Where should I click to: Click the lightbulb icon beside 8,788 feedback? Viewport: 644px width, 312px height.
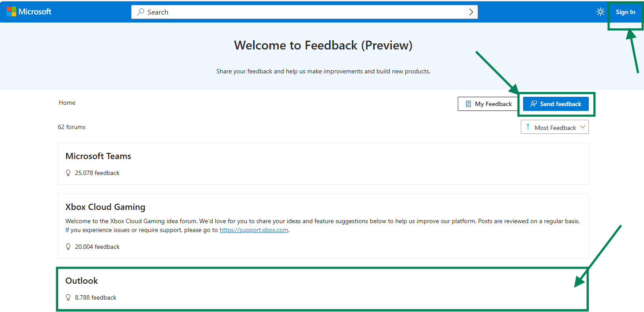point(68,297)
